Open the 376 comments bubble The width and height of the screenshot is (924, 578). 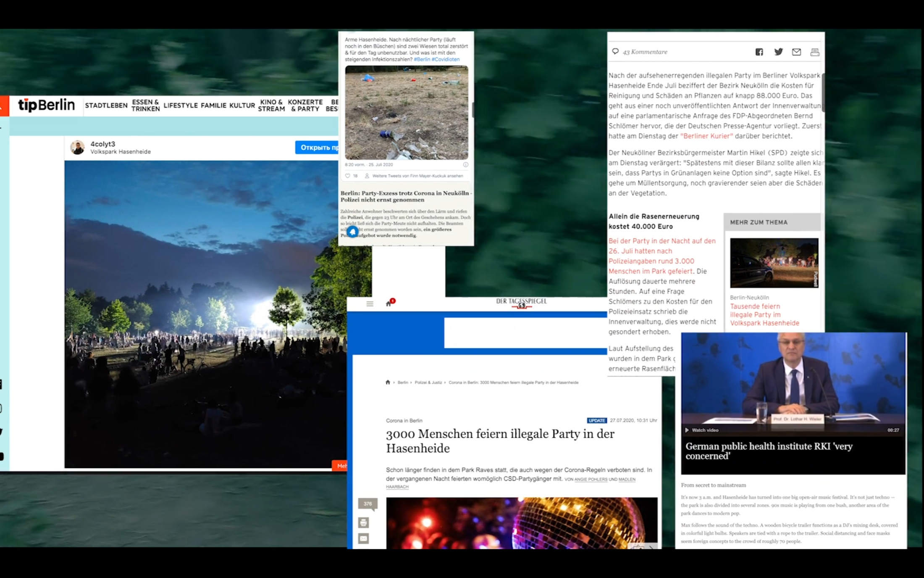coord(367,504)
